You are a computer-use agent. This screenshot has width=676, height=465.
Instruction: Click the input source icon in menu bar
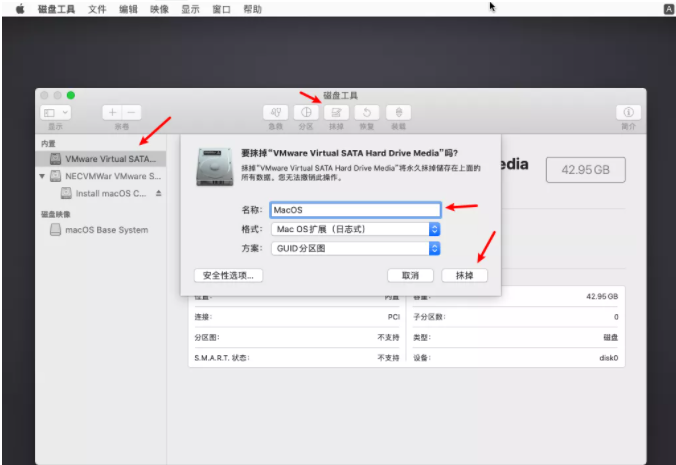[x=669, y=9]
